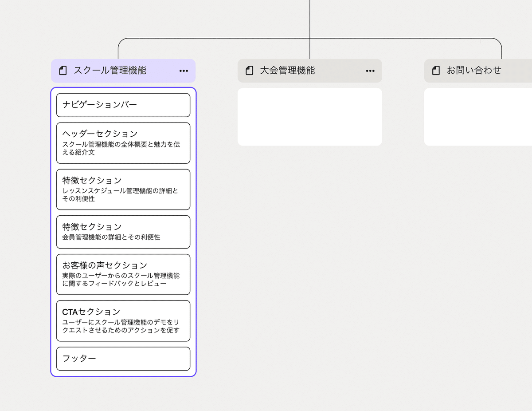Click page icon beside スクール管理機能
Screen dimensions: 532x411
(63, 71)
